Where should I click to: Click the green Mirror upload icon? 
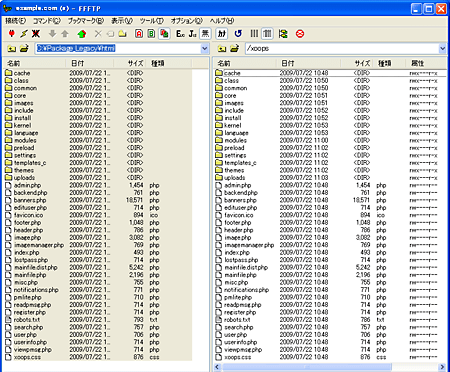pyautogui.click(x=82, y=34)
